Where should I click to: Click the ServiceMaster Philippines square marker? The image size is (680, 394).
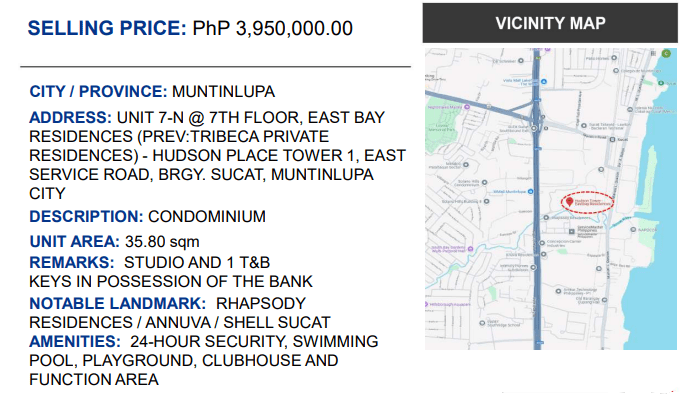572,231
